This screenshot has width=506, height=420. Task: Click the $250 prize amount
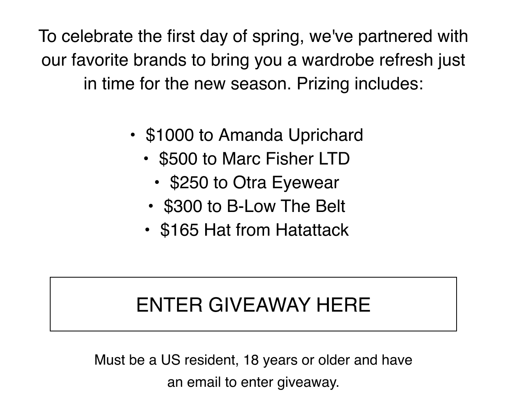189,182
